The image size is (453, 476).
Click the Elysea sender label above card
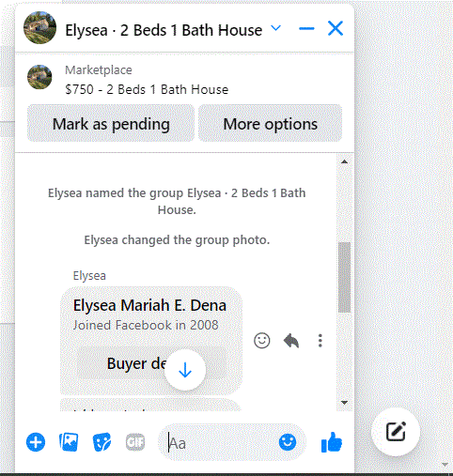(x=89, y=276)
